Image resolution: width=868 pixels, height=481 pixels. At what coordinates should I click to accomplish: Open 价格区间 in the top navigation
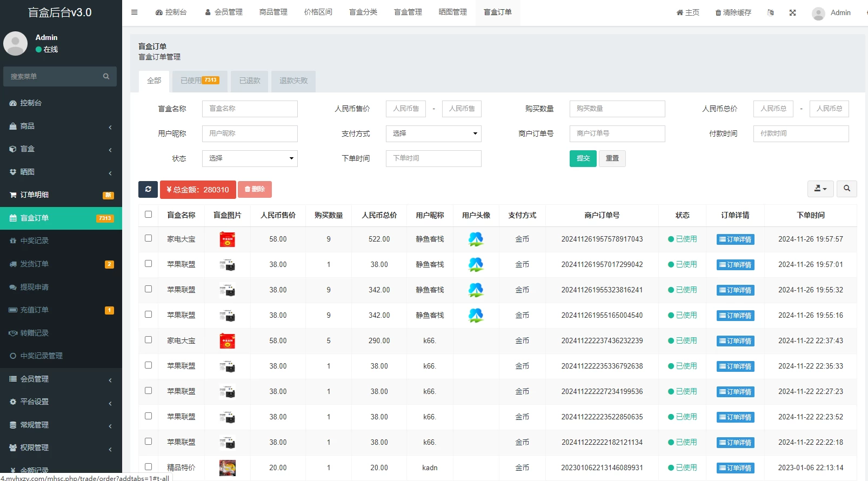click(318, 12)
